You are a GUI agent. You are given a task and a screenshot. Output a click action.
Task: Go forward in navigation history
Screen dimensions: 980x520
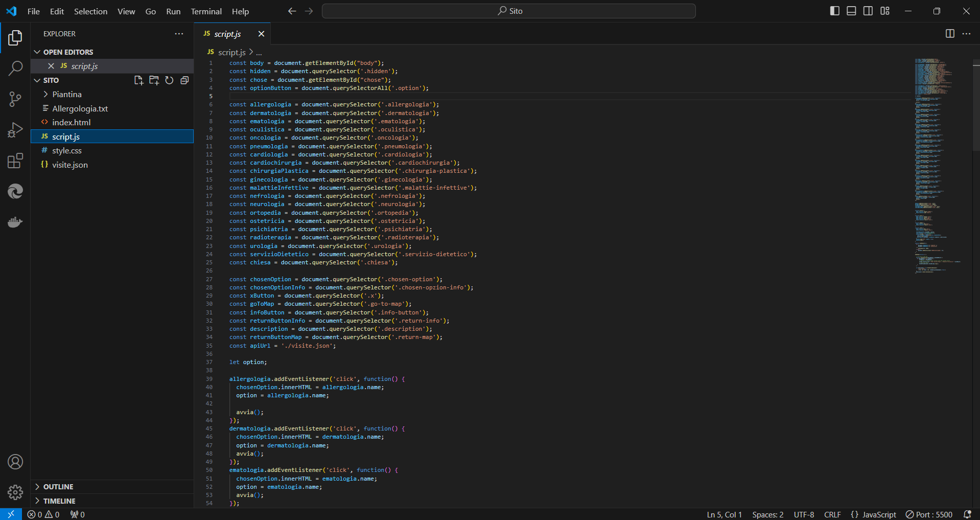coord(309,11)
